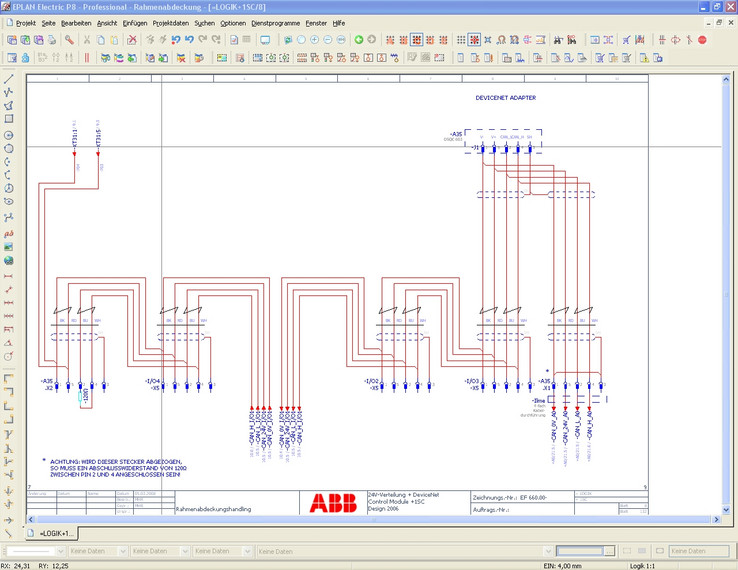The image size is (738, 570).
Task: Select the Circle drawing tool in left sidebar
Action: (9, 134)
